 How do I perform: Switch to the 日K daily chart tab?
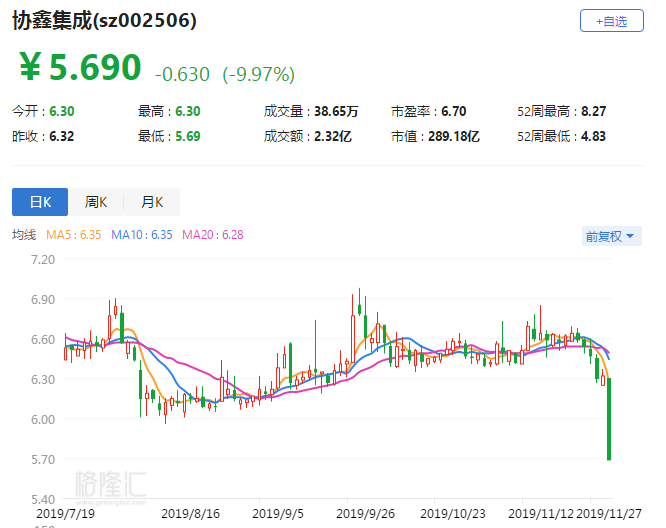coord(40,202)
